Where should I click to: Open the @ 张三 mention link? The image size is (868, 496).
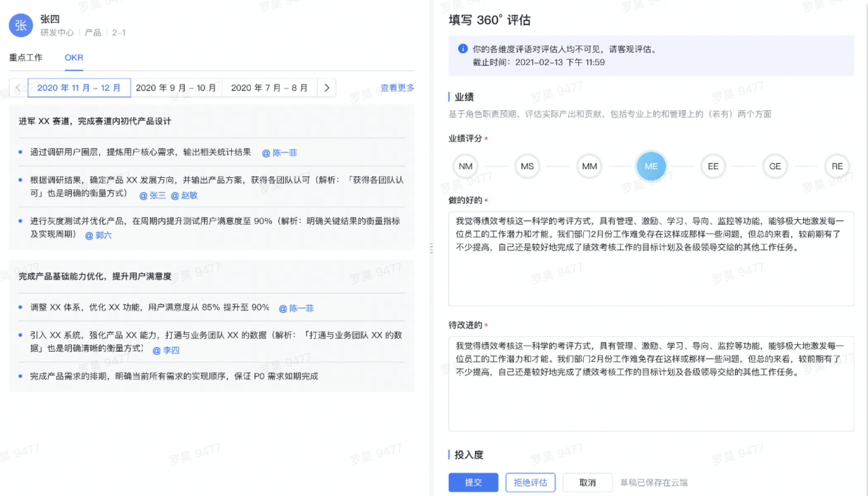[152, 195]
